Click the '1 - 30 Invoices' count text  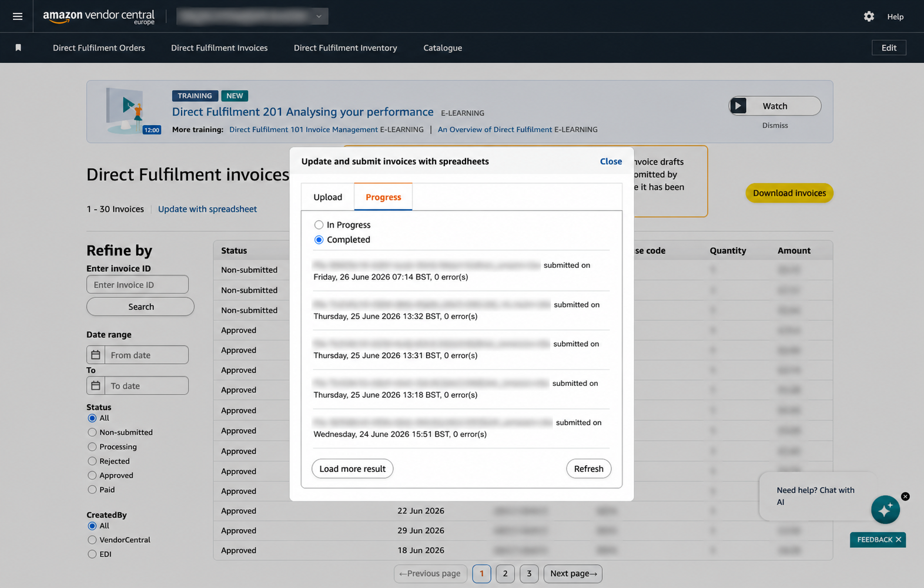(x=115, y=209)
